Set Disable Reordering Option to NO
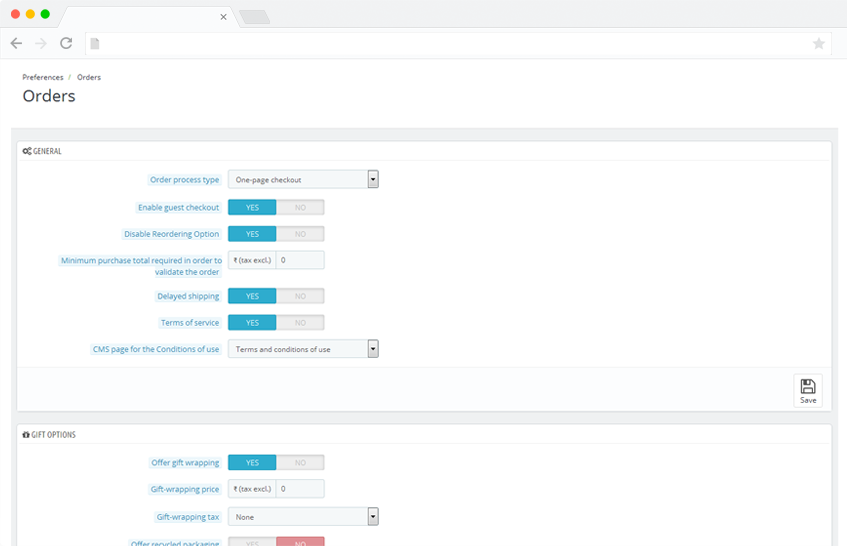The width and height of the screenshot is (847, 546). coord(300,234)
